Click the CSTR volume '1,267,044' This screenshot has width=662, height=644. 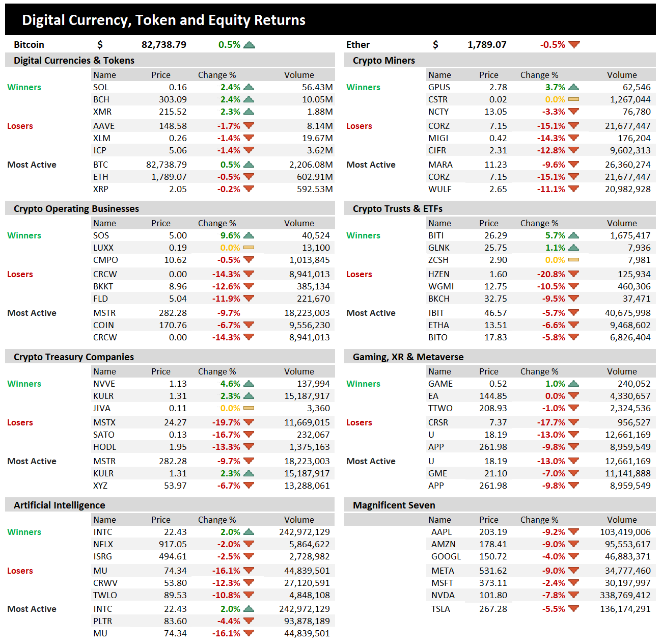(x=630, y=99)
